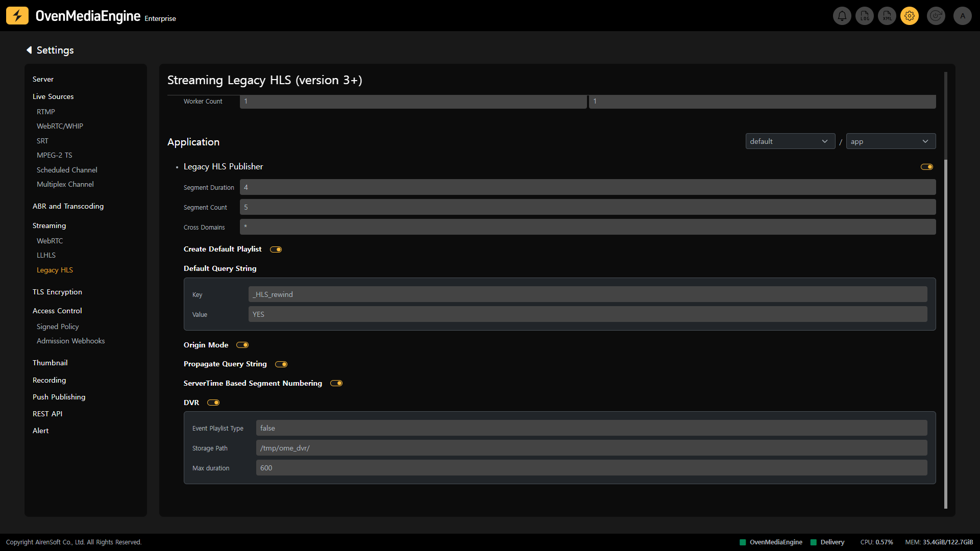
Task: Toggle the DVR switch off
Action: pyautogui.click(x=213, y=403)
